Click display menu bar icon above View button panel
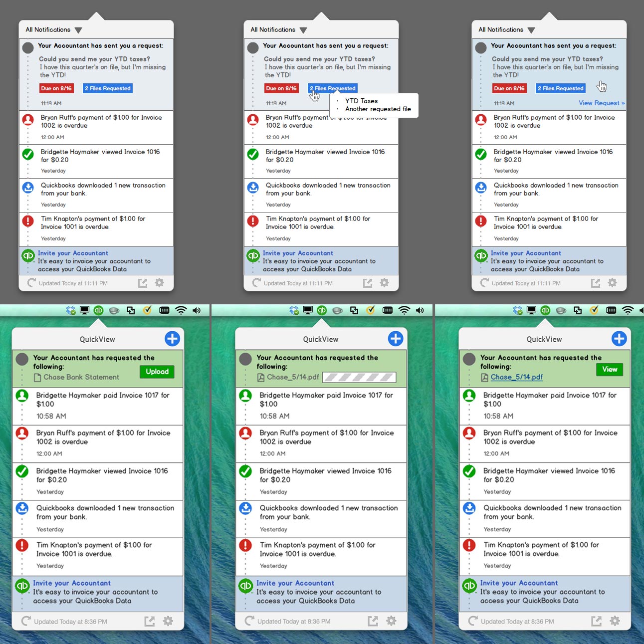 tap(531, 310)
